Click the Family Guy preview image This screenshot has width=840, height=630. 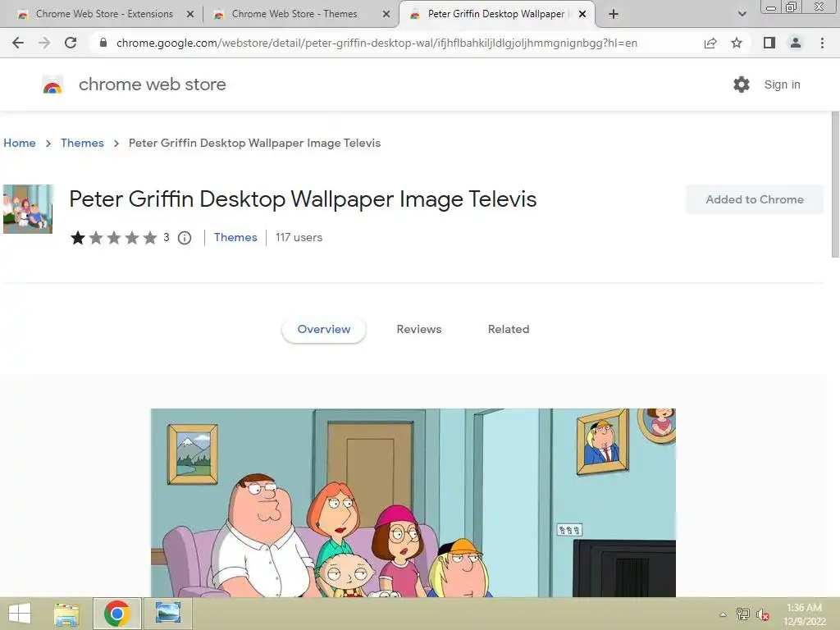tap(413, 503)
